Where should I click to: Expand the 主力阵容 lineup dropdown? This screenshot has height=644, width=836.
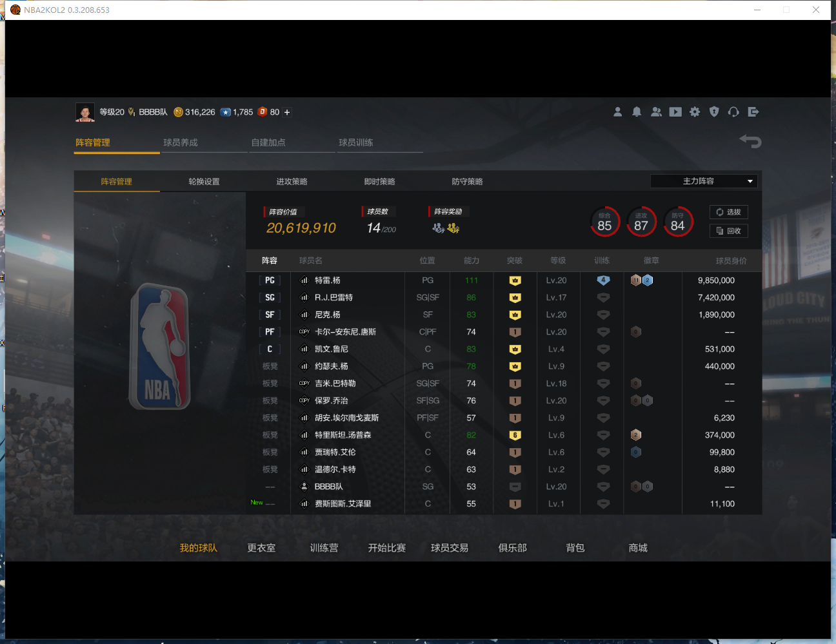tap(704, 181)
